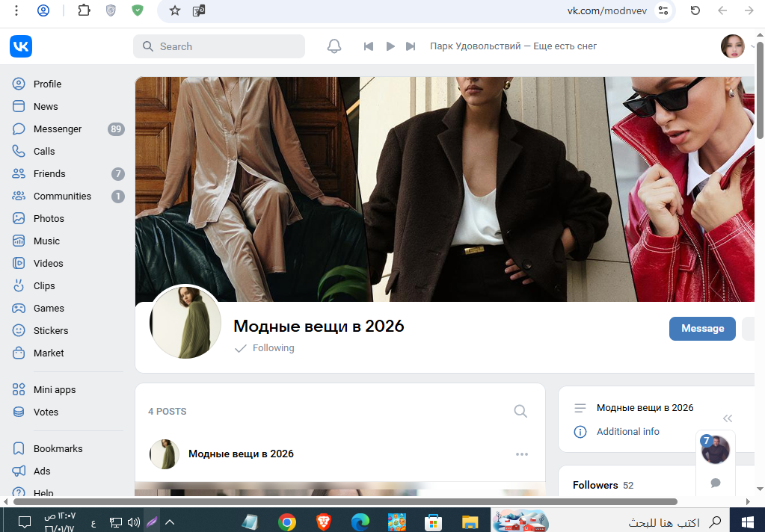This screenshot has width=765, height=532.
Task: Click 4 POSTS label
Action: coord(168,412)
